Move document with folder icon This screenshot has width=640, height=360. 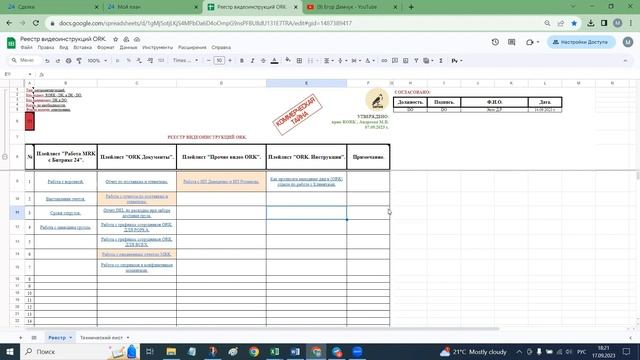pos(126,39)
